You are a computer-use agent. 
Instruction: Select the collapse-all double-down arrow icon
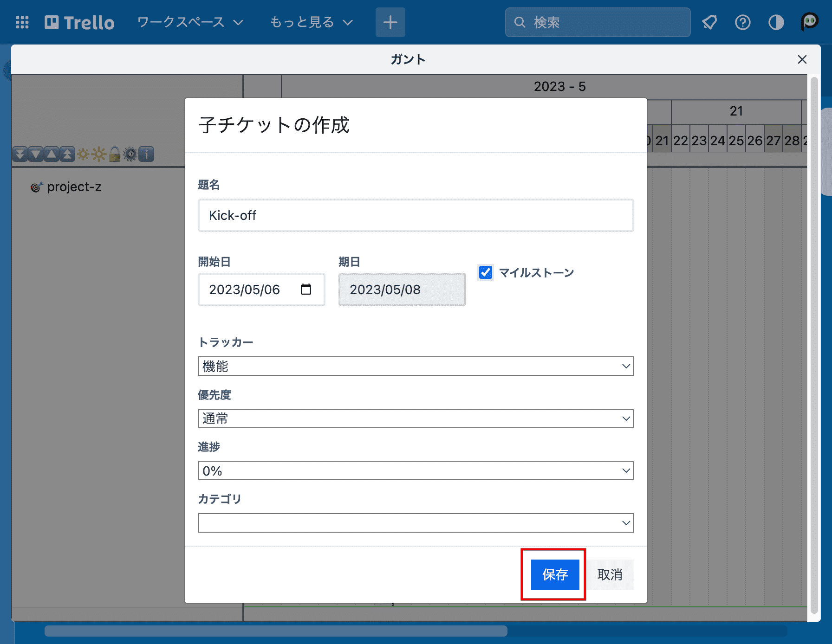[19, 154]
